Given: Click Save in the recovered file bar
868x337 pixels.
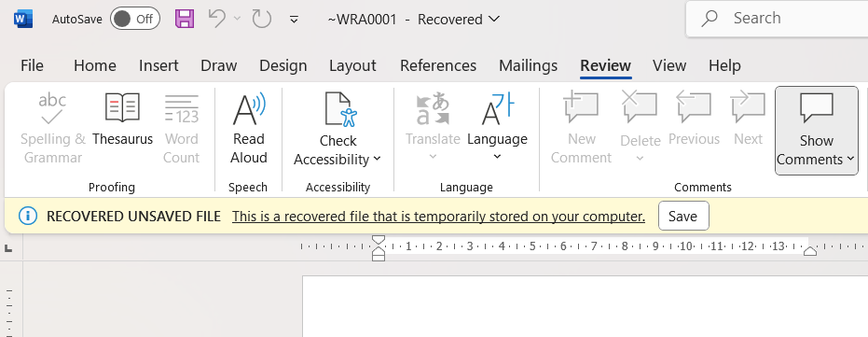Looking at the screenshot, I should [x=683, y=216].
